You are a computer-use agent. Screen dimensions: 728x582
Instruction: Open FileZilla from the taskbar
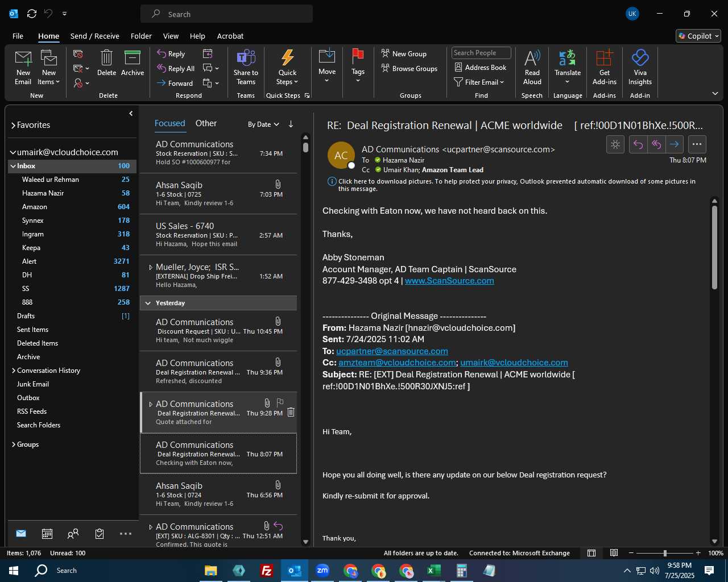(x=267, y=571)
